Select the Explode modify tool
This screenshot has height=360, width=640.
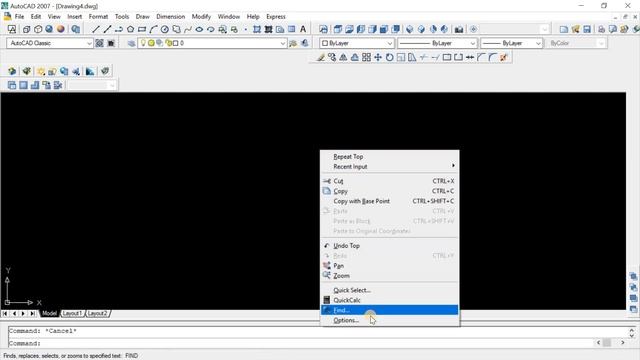504,58
